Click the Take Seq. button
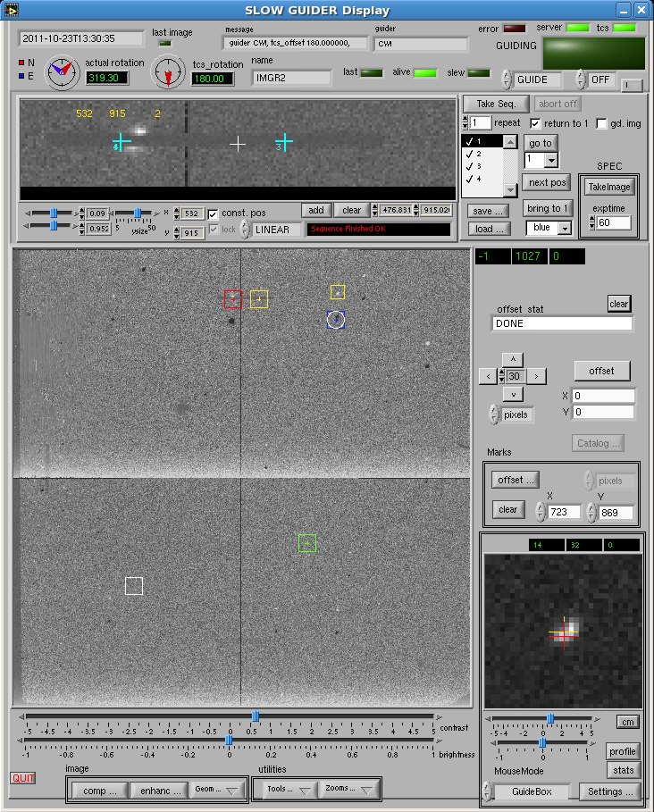 496,105
